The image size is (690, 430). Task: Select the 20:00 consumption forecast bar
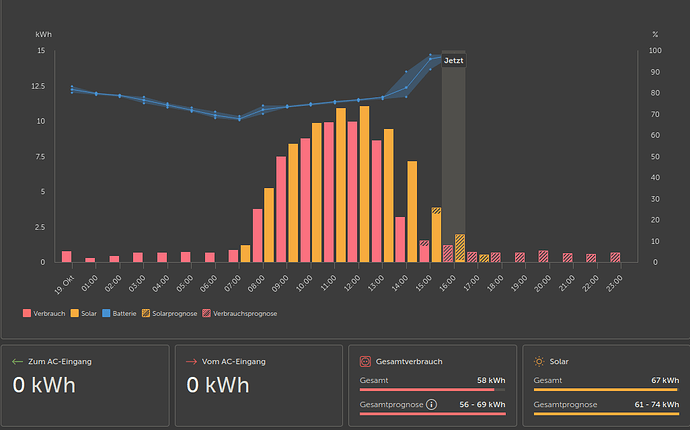point(543,256)
